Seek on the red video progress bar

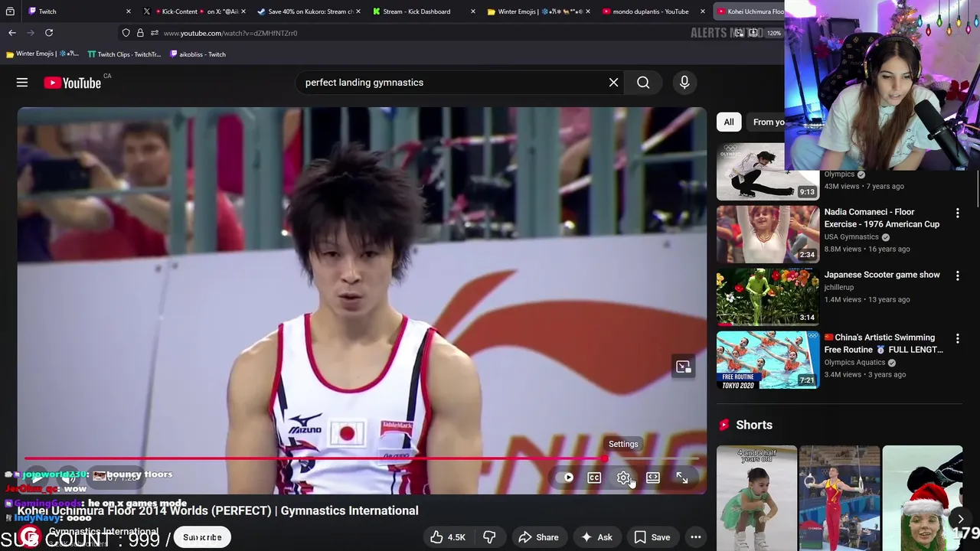pos(361,459)
